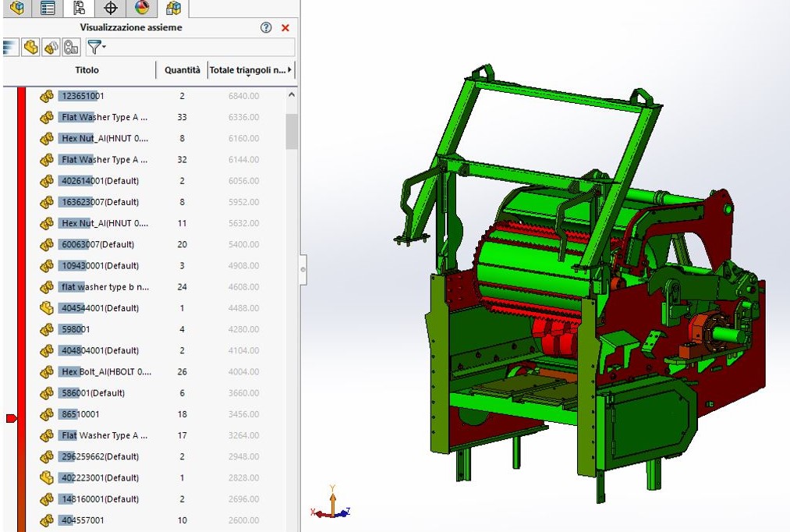Open the DimXpertManager crosshair tab
Image resolution: width=790 pixels, height=532 pixels.
coord(110,8)
